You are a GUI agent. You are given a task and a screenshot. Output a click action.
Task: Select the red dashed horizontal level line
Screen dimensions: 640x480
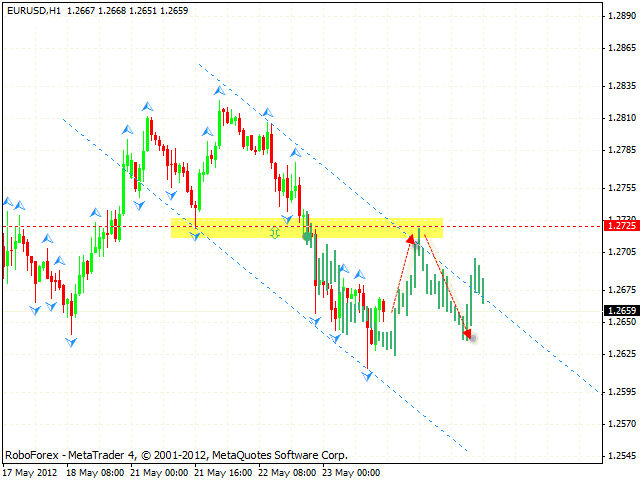pyautogui.click(x=100, y=226)
